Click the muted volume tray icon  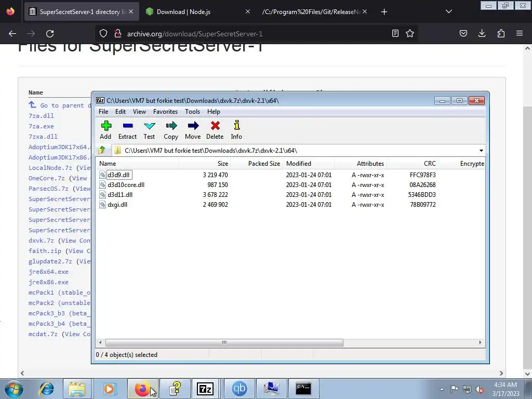480,389
